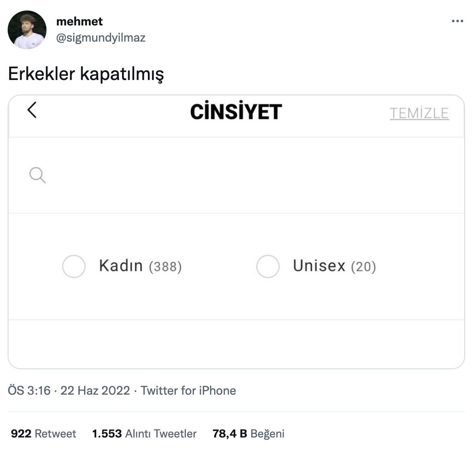Open the mehmet display name profile
Viewport: 476px width, 450px height.
click(80, 21)
